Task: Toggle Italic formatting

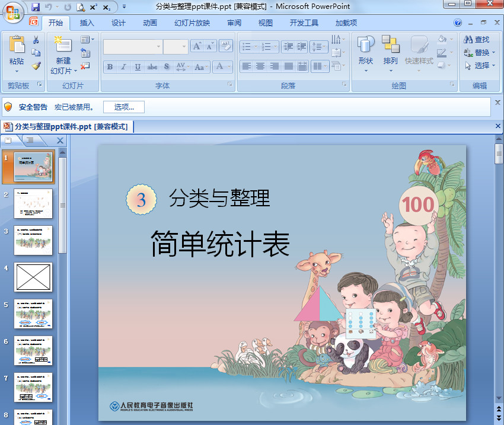Action: point(123,67)
